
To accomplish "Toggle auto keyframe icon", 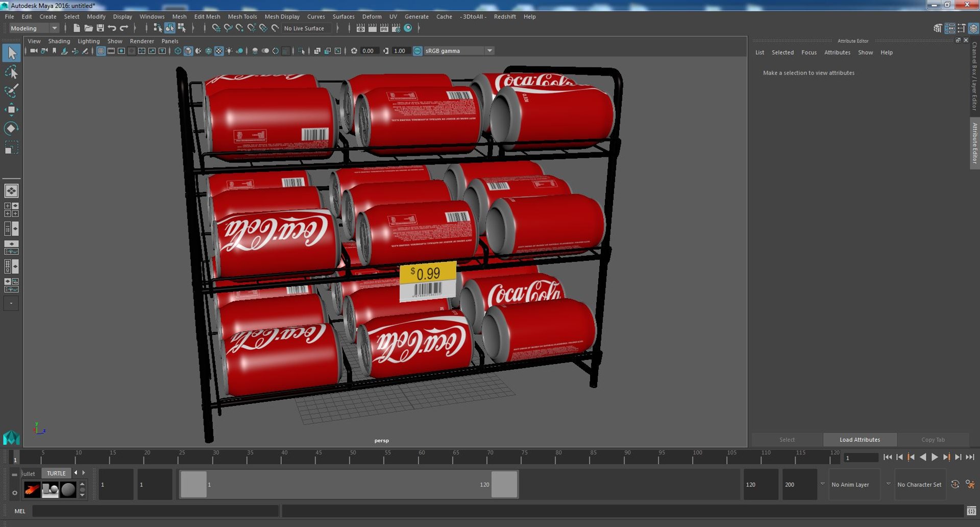I will tap(955, 484).
